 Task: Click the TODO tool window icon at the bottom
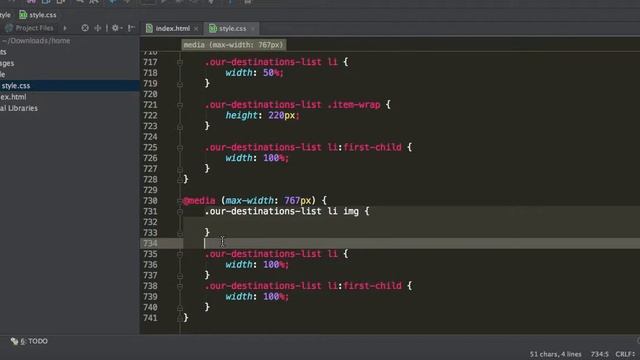coord(14,341)
